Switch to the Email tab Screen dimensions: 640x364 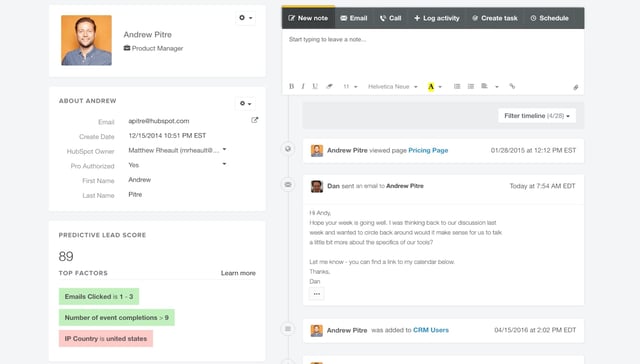(354, 18)
